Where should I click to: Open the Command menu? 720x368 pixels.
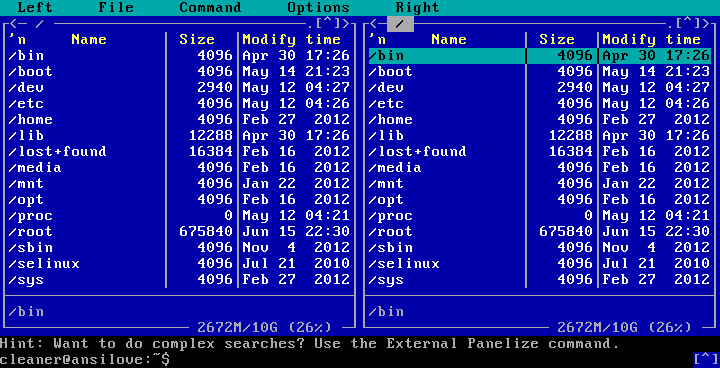pos(210,7)
